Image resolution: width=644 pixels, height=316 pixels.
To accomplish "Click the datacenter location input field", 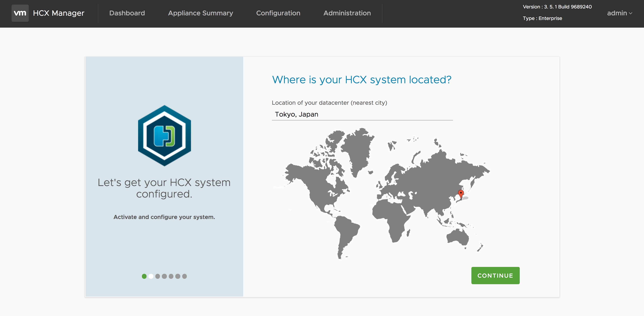I will [362, 114].
